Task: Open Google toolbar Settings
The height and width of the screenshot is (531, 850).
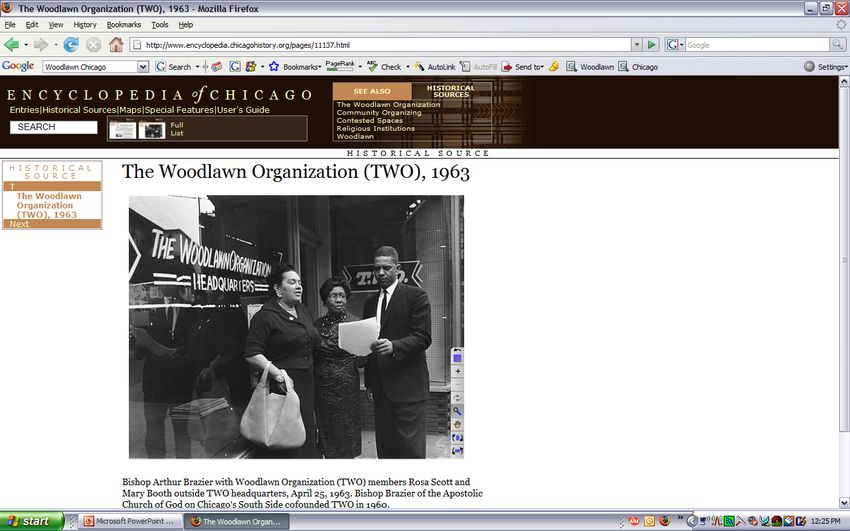Action: coord(826,67)
